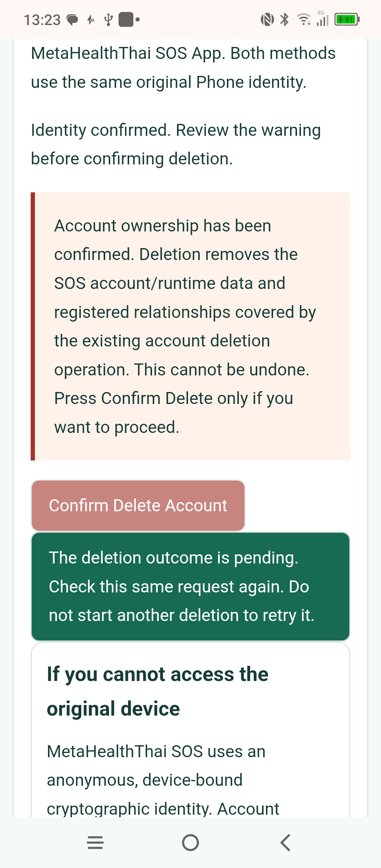
Task: Open the Android recent apps menu icon
Action: click(95, 843)
